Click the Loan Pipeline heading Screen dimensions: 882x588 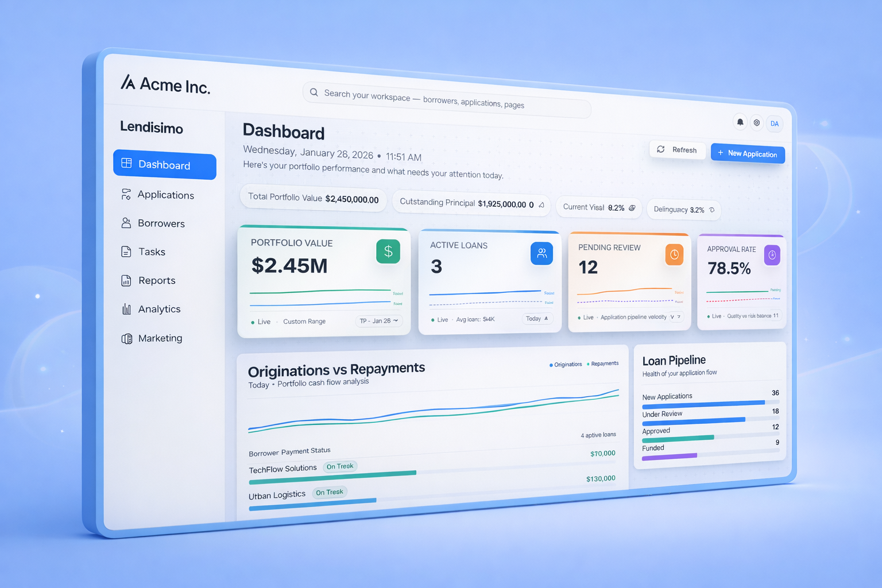tap(674, 361)
